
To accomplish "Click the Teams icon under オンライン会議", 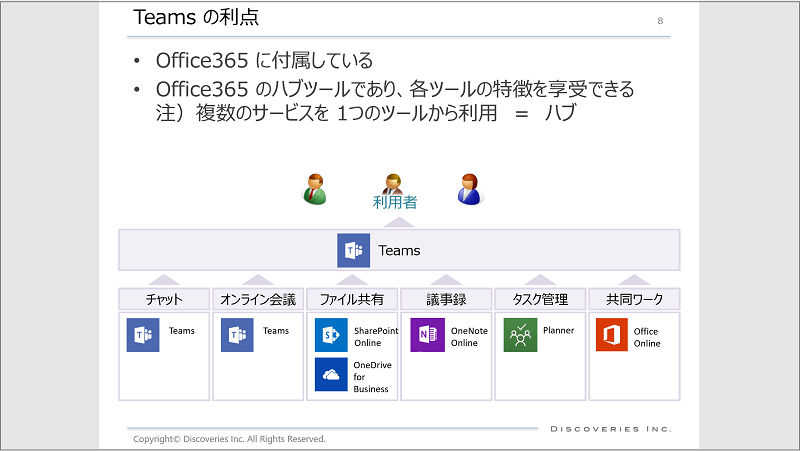I will [x=237, y=335].
